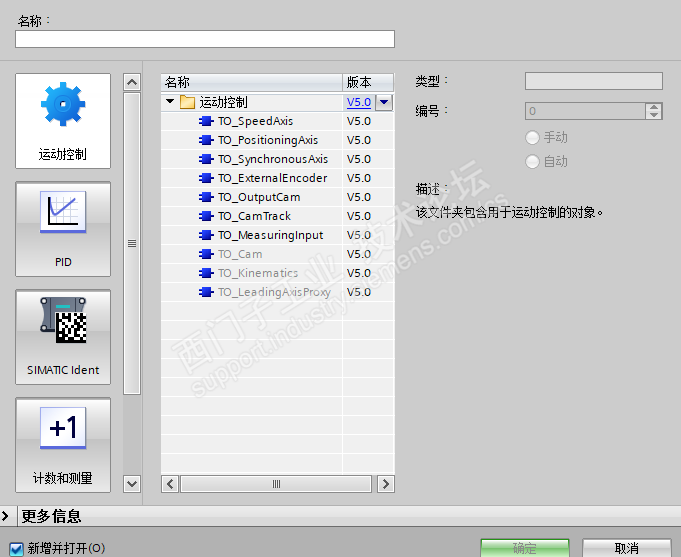Click the object list horizontal scrollbar thumb

276,484
